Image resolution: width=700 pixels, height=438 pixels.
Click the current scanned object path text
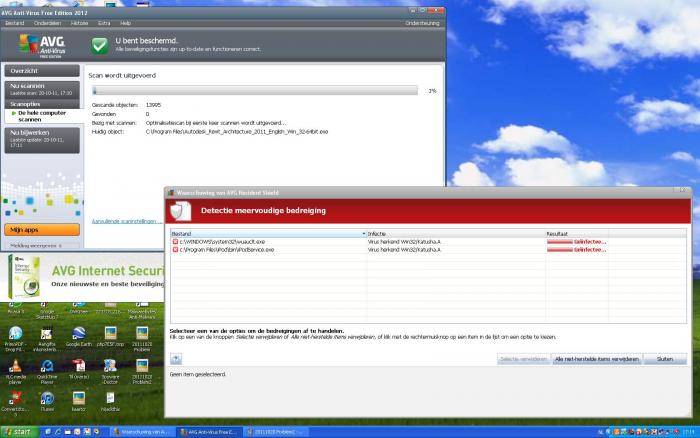coord(237,132)
